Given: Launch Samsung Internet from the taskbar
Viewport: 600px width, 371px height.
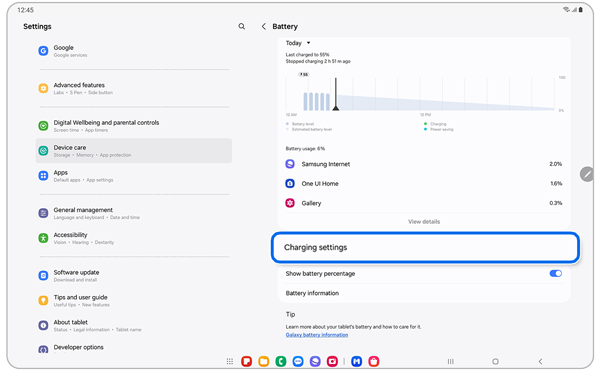Looking at the screenshot, I should click(x=315, y=361).
